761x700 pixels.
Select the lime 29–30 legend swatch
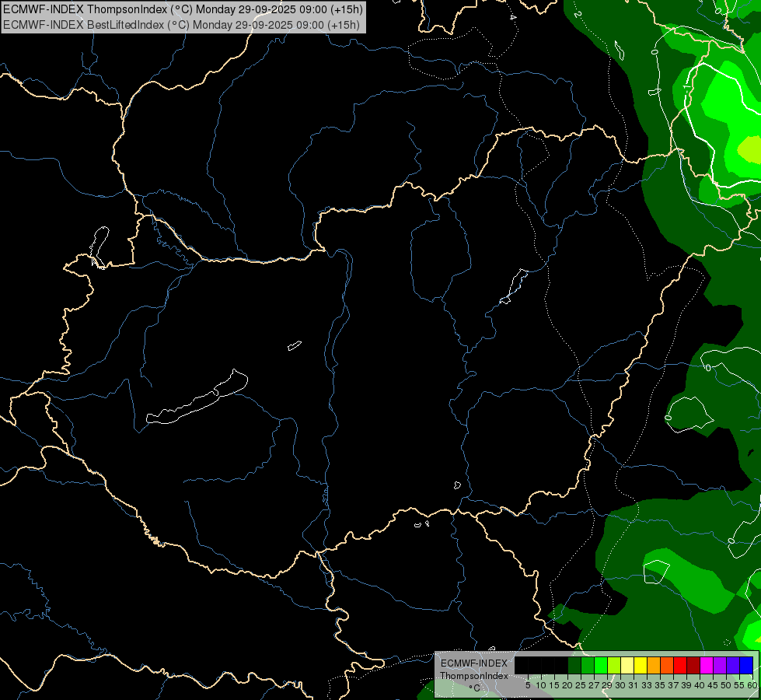614,665
